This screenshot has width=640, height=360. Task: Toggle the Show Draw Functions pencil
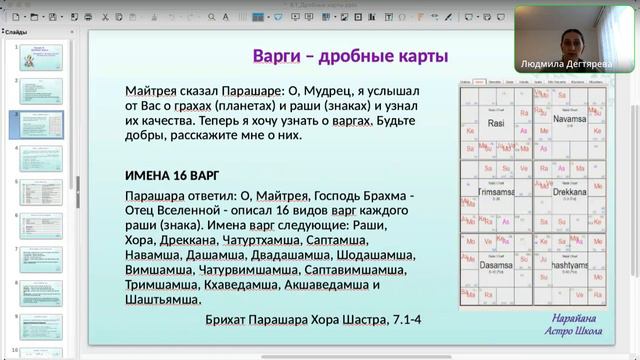pos(449,17)
